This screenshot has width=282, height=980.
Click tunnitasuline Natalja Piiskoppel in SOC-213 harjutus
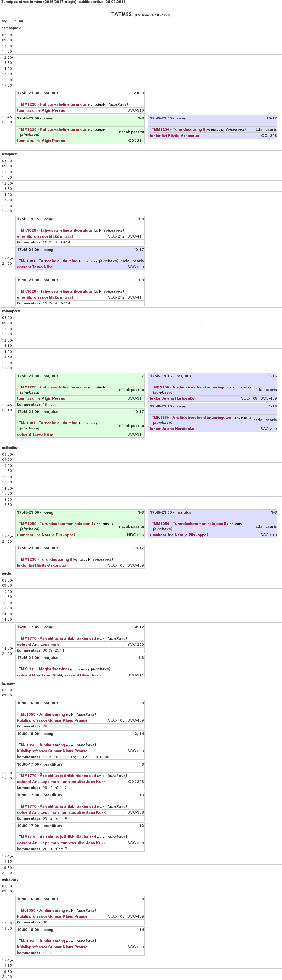click(179, 535)
